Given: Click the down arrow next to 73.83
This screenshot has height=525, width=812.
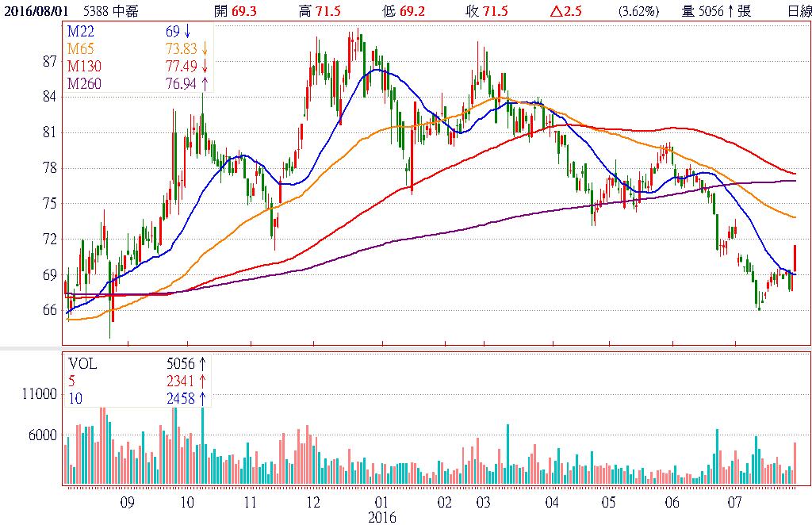Looking at the screenshot, I should 203,48.
